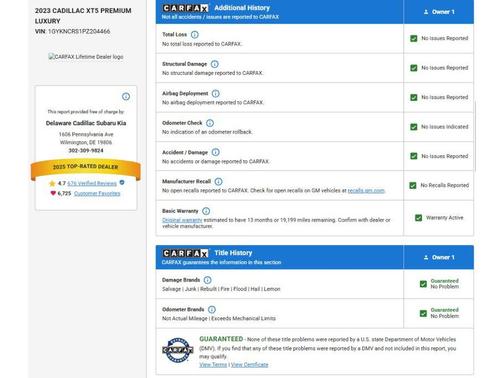Screen dimensions: 504x378
Task: Click the green check beside Warranty Active
Action: pos(418,218)
